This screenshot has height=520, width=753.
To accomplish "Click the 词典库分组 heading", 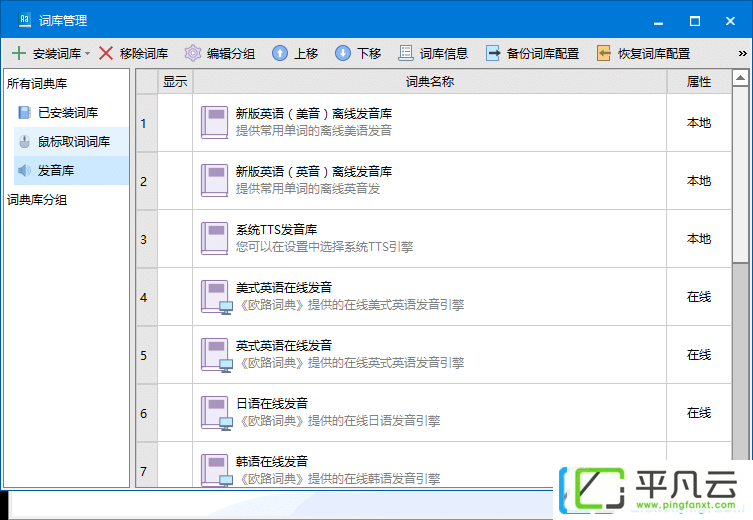I will click(37, 200).
